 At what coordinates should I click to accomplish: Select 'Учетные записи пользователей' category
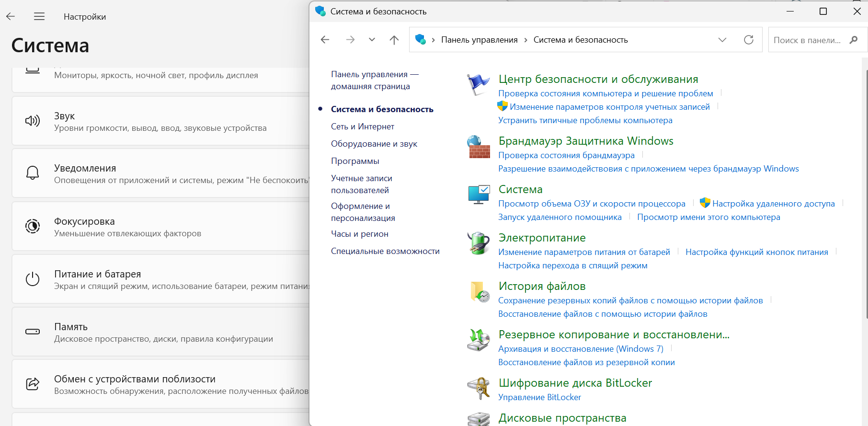click(x=362, y=184)
